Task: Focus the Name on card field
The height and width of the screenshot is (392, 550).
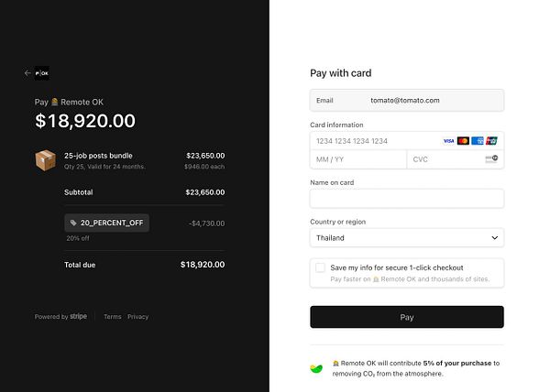Action: (x=407, y=199)
